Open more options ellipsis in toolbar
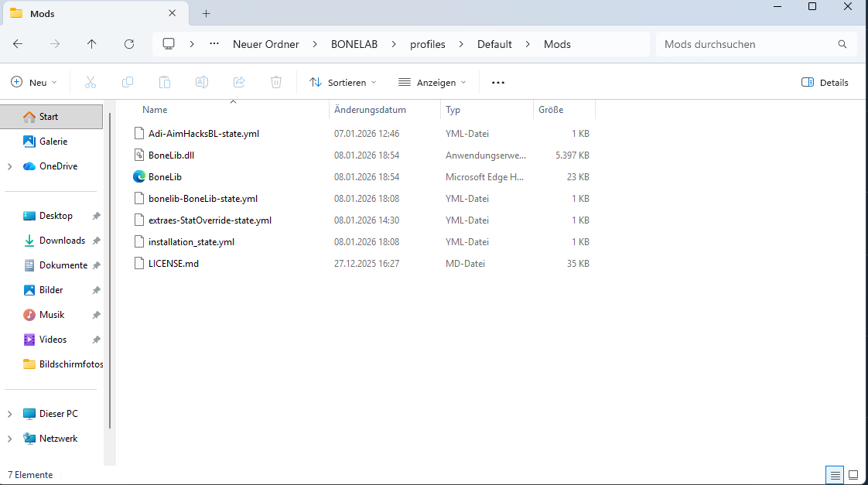Viewport: 868px width, 485px height. [x=498, y=83]
